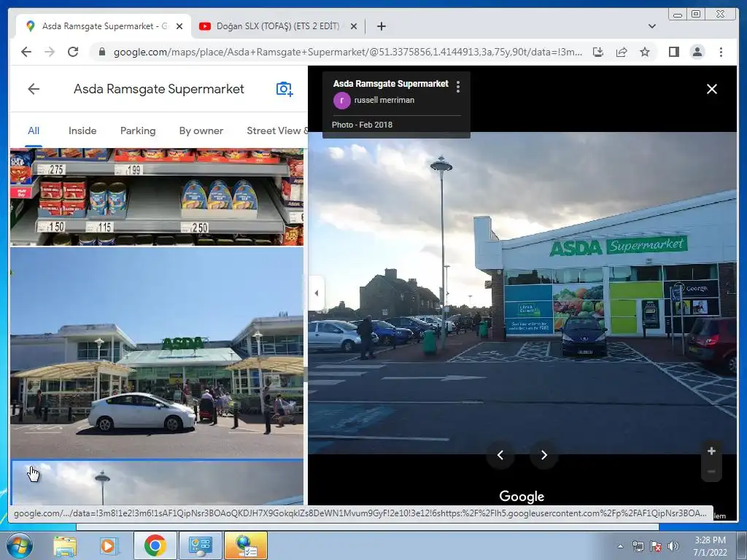Open the lamp post photo thumbnail at the bottom
Viewport: 747px width, 560px height.
tap(157, 483)
